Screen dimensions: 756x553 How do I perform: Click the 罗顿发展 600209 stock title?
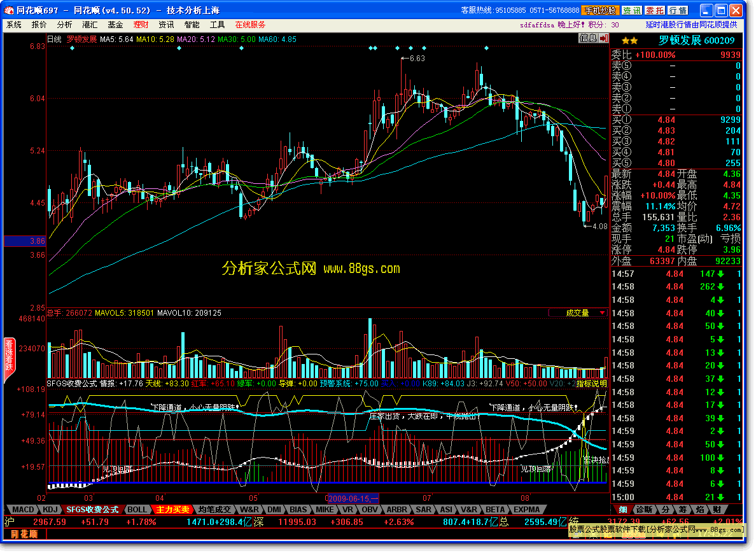click(697, 41)
